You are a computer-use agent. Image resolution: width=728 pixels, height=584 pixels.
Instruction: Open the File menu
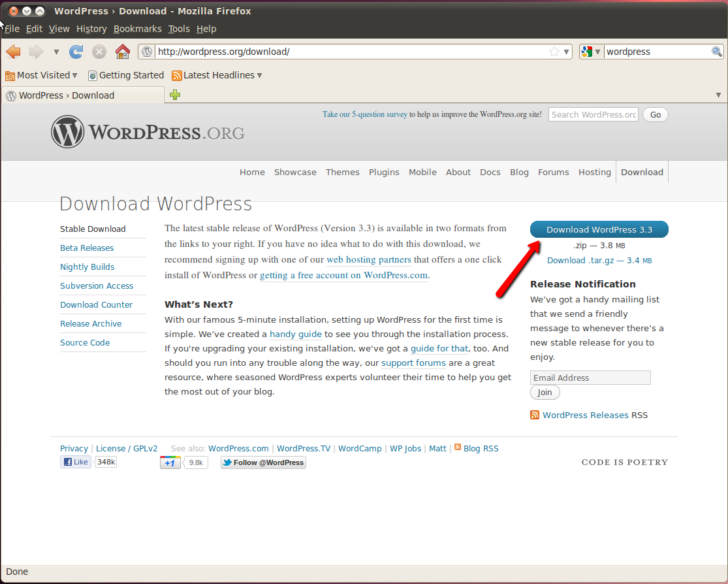point(12,29)
